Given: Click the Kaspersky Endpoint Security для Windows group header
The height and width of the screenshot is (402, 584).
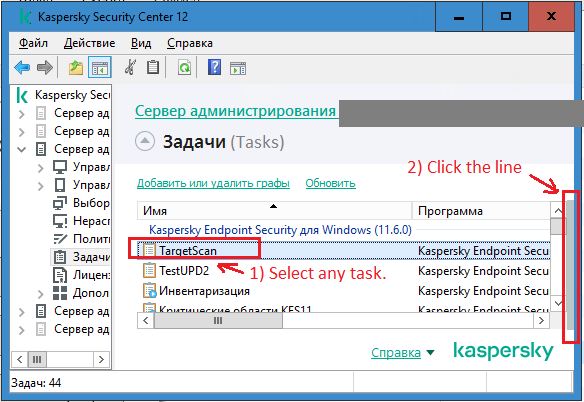Looking at the screenshot, I should click(280, 230).
